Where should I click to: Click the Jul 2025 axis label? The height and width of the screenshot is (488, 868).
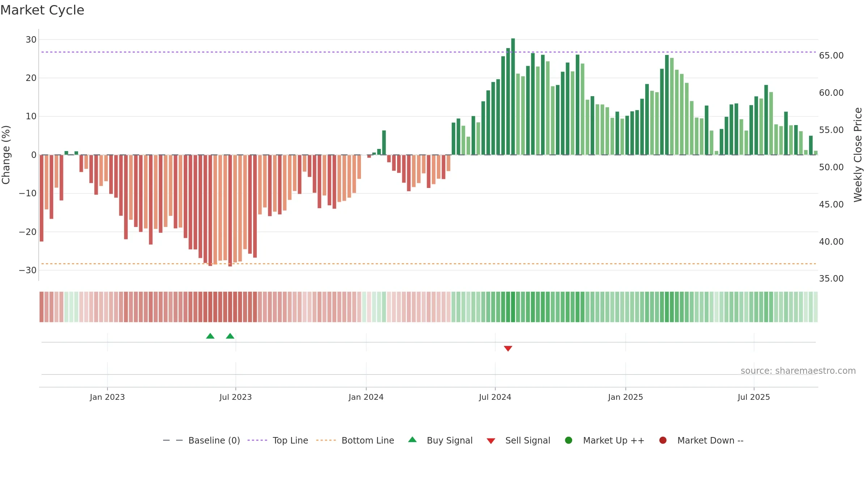[754, 397]
